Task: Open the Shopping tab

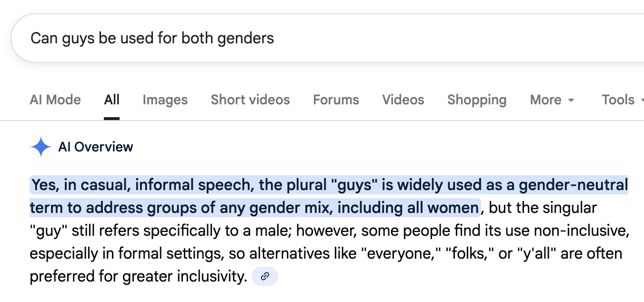Action: tap(477, 100)
